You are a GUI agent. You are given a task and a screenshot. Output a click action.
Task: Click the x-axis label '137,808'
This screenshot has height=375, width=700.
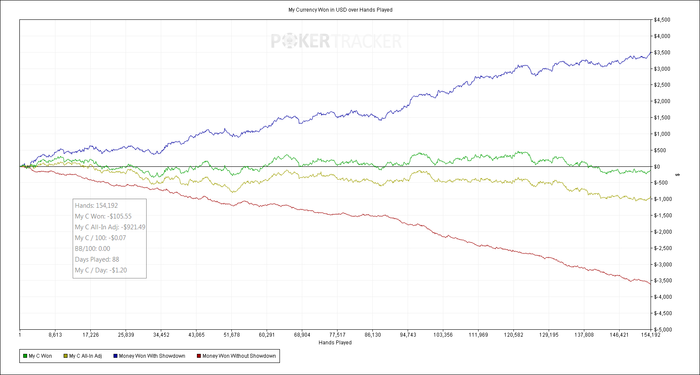coord(584,334)
